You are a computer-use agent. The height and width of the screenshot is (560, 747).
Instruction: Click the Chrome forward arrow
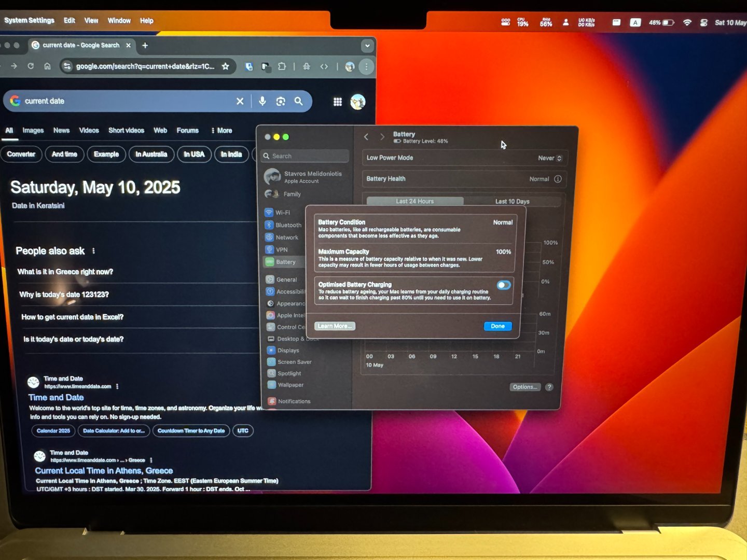click(x=14, y=66)
